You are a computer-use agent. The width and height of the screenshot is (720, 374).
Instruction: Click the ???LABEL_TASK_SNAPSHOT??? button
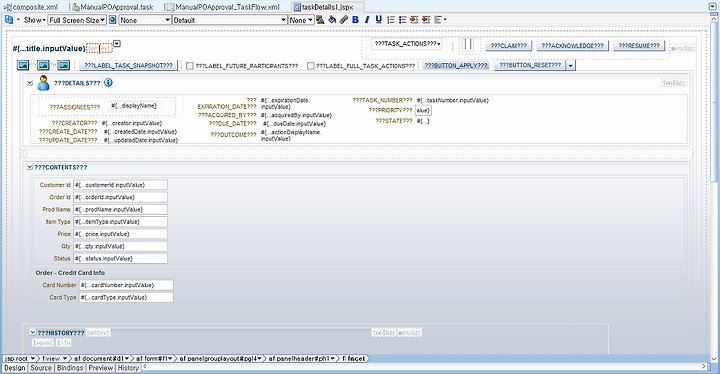129,65
